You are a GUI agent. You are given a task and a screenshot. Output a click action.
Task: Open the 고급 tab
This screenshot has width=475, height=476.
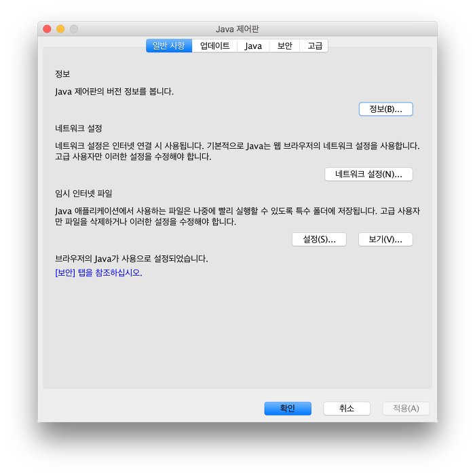[x=314, y=46]
